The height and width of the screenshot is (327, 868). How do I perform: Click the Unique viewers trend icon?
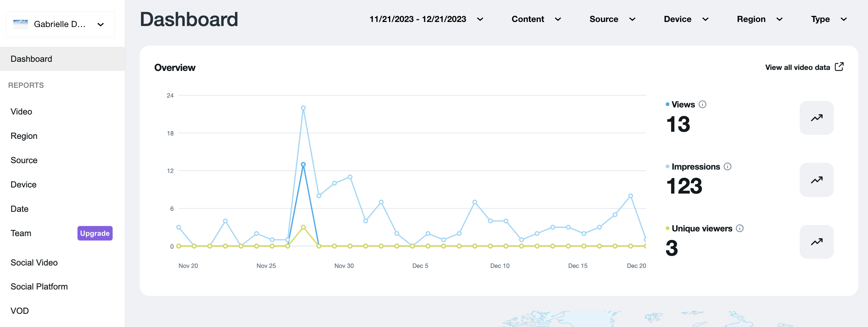tap(816, 242)
